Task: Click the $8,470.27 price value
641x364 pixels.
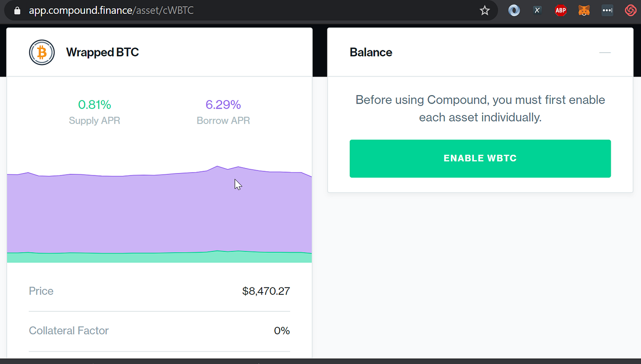Action: pos(266,291)
